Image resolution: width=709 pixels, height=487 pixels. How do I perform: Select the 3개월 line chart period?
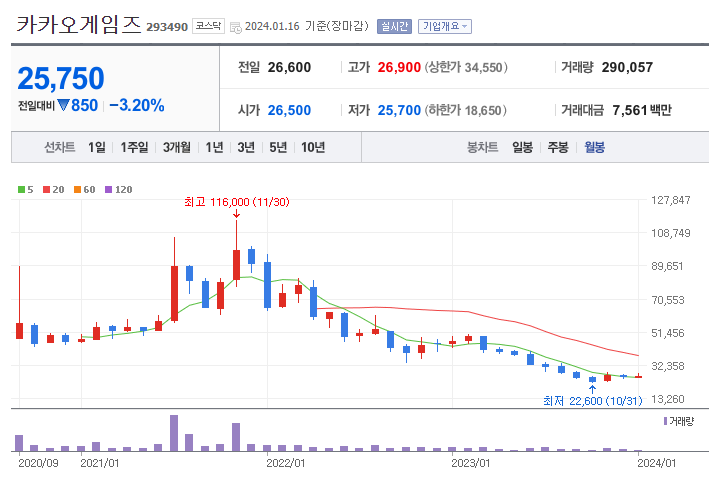coord(177,147)
